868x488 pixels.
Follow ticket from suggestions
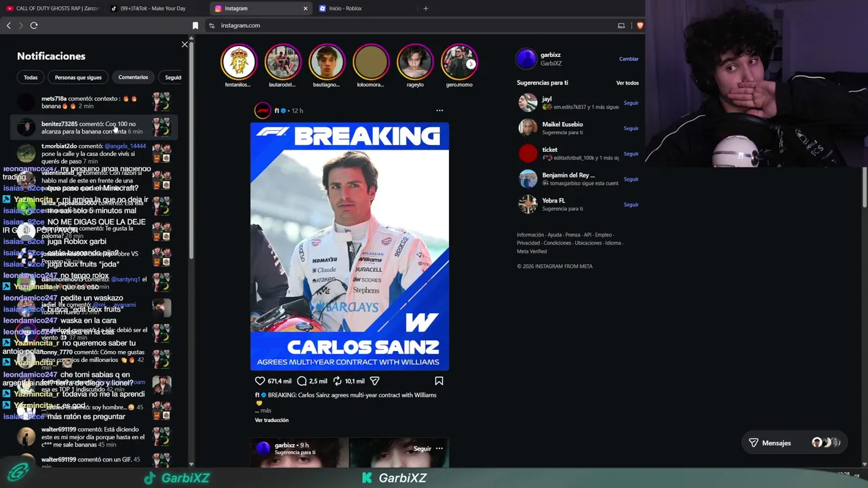click(x=631, y=154)
